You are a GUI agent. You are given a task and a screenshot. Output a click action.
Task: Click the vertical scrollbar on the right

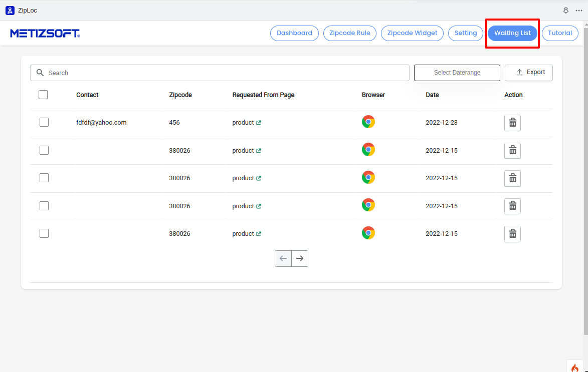tap(585, 190)
